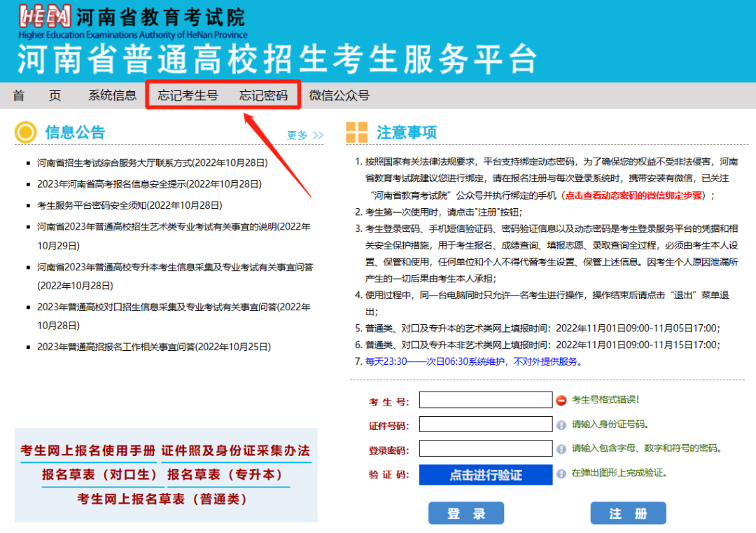Image resolution: width=756 pixels, height=533 pixels.
Task: Select 忘记考生号 in the navigation bar
Action: click(188, 96)
